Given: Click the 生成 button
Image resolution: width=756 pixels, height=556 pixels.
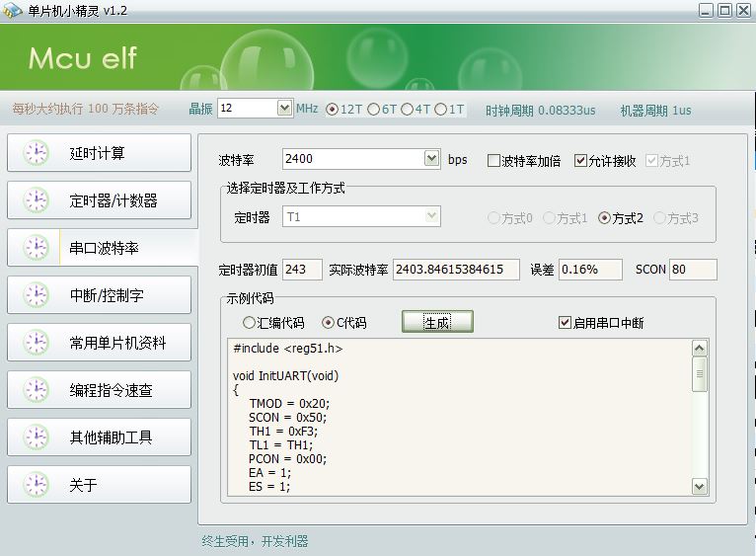Looking at the screenshot, I should pos(437,322).
